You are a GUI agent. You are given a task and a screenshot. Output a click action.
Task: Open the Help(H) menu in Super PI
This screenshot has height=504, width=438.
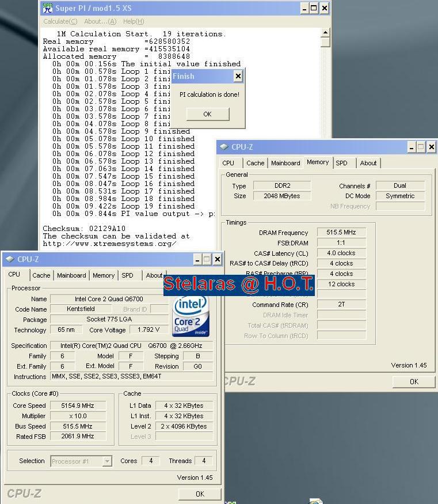point(134,21)
